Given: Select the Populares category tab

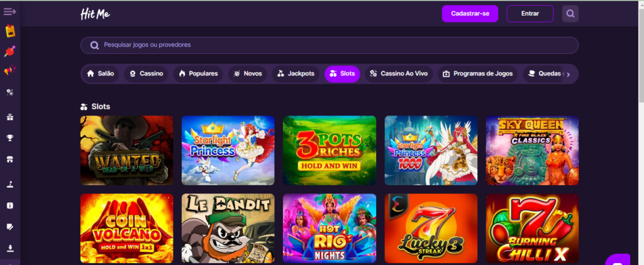Looking at the screenshot, I should point(198,74).
